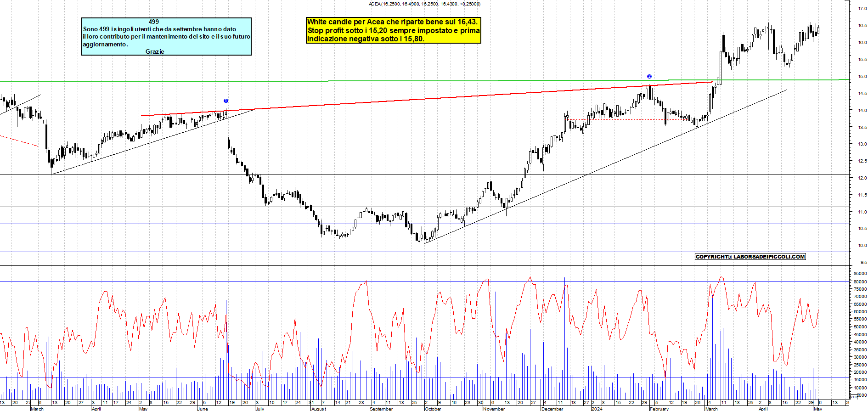Click the October month label on time axis
Screen dimensions: 868x411
pos(433,409)
